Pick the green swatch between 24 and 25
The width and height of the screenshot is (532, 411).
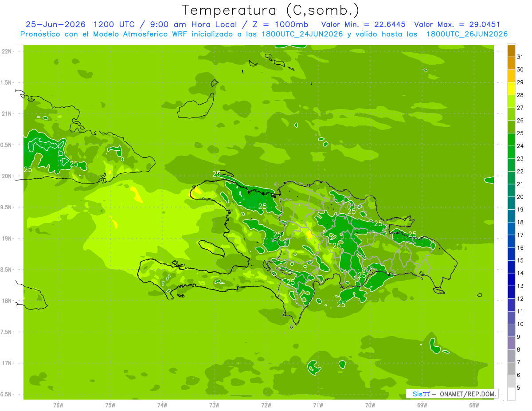coord(511,140)
